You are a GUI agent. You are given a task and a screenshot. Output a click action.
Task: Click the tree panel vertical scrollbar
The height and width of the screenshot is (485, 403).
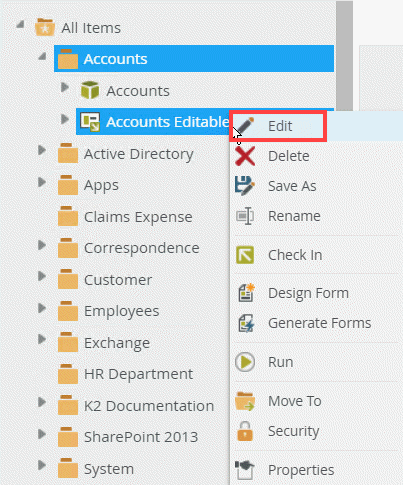tap(344, 55)
